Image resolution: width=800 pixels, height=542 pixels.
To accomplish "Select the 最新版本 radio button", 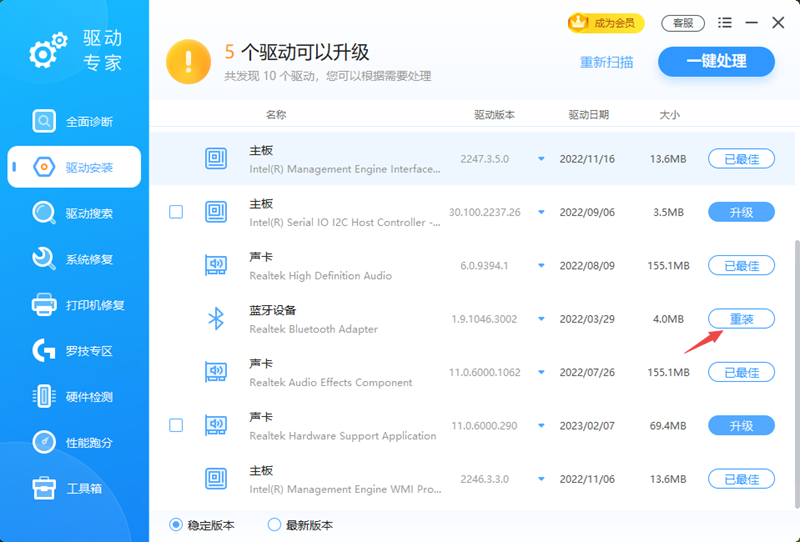I will click(274, 525).
